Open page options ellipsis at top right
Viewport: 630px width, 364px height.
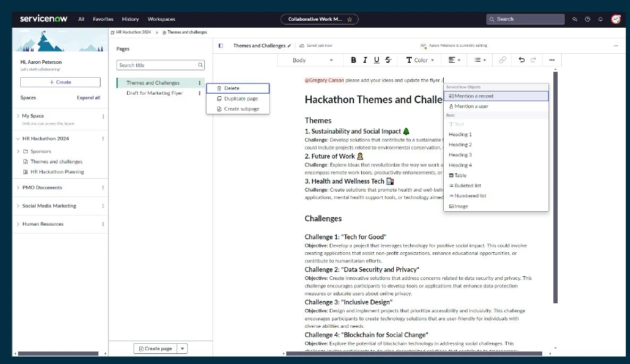pyautogui.click(x=616, y=46)
